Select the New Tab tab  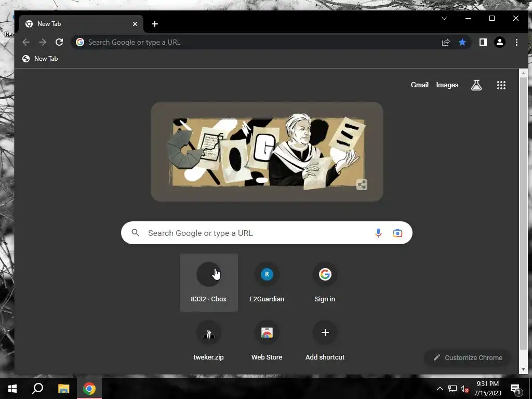tap(81, 24)
